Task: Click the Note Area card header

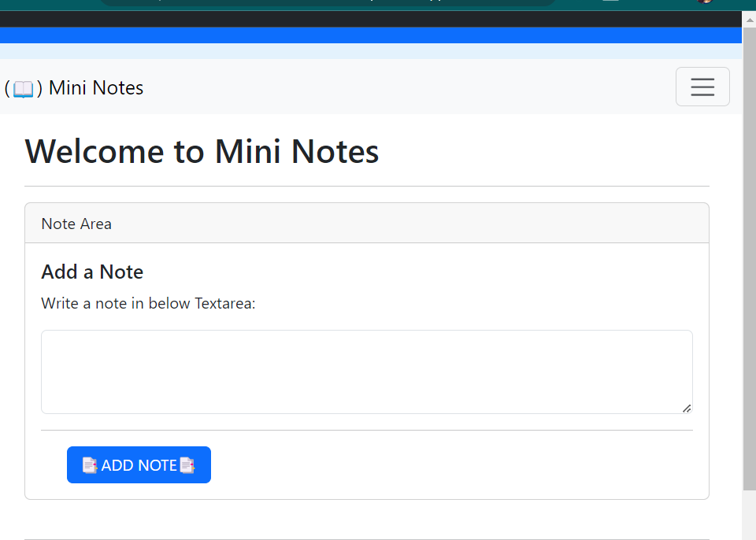Action: 76,224
